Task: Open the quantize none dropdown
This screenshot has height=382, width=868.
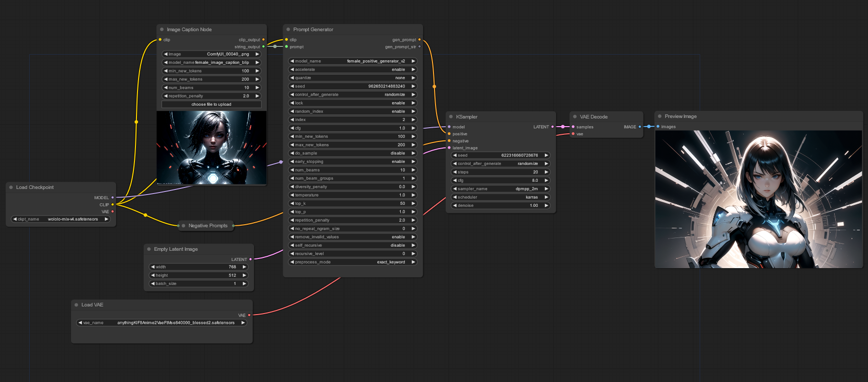Action: 353,78
